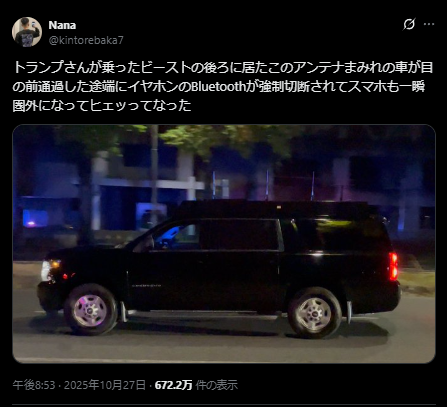Open the black SUV photo center
447x407 pixels.
(x=224, y=244)
